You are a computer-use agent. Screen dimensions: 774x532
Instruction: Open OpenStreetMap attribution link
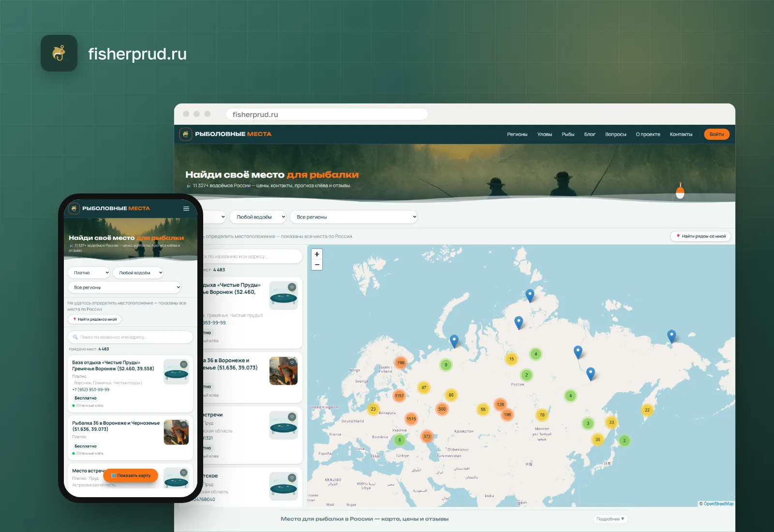click(718, 504)
